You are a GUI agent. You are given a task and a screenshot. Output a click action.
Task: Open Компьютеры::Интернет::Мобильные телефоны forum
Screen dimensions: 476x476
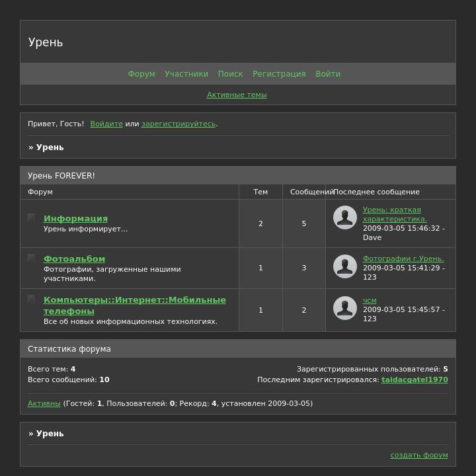(135, 305)
